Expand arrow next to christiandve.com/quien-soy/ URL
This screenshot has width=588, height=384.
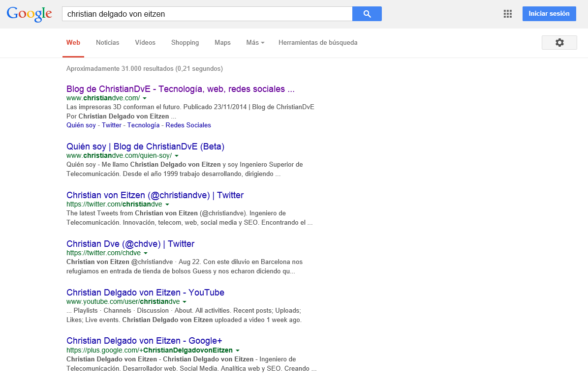click(177, 156)
